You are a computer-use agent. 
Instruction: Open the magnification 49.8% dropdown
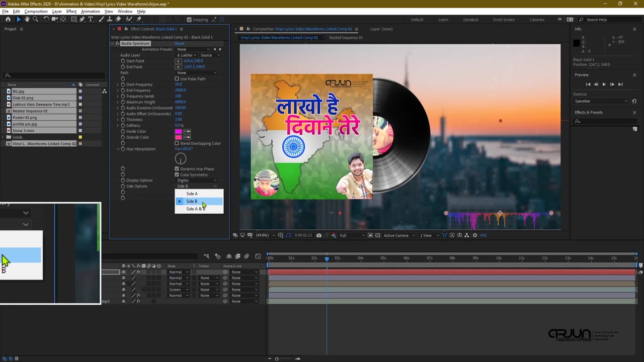pyautogui.click(x=265, y=235)
